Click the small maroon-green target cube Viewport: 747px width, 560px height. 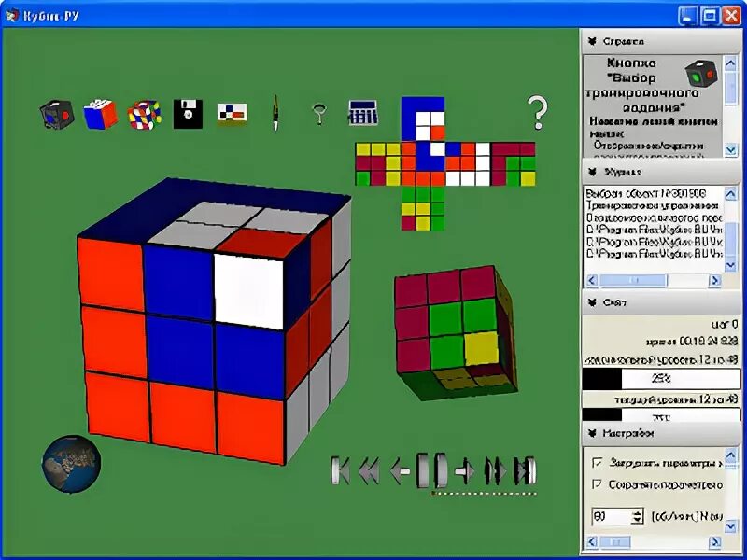(x=456, y=332)
